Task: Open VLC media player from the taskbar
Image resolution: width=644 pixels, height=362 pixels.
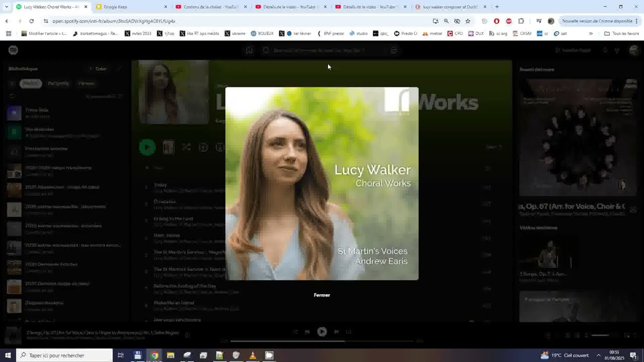Action: point(253,355)
